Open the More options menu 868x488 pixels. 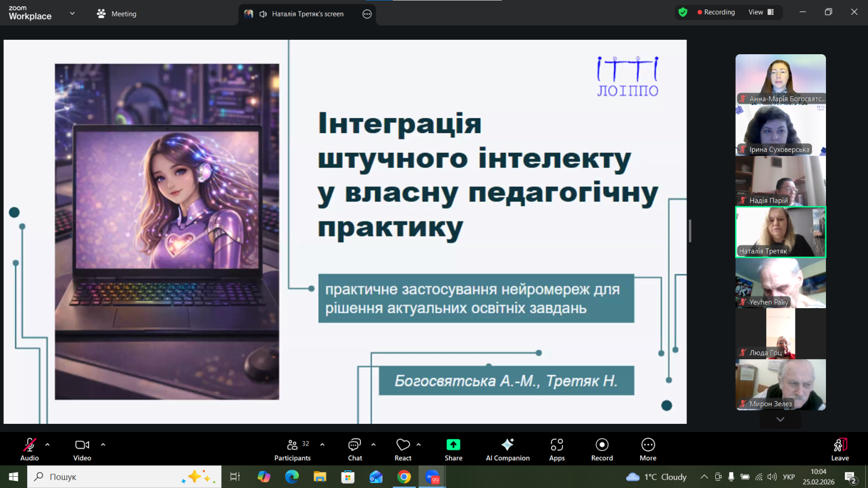[648, 449]
